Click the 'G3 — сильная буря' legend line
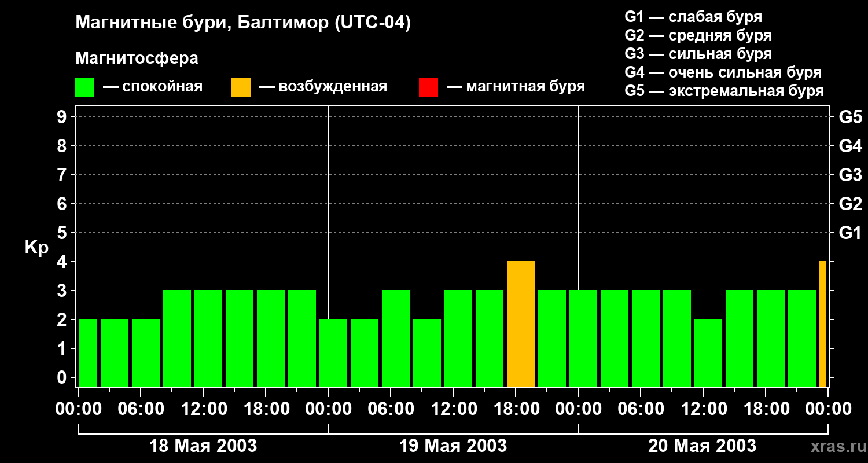The width and height of the screenshot is (868, 463). click(x=698, y=54)
